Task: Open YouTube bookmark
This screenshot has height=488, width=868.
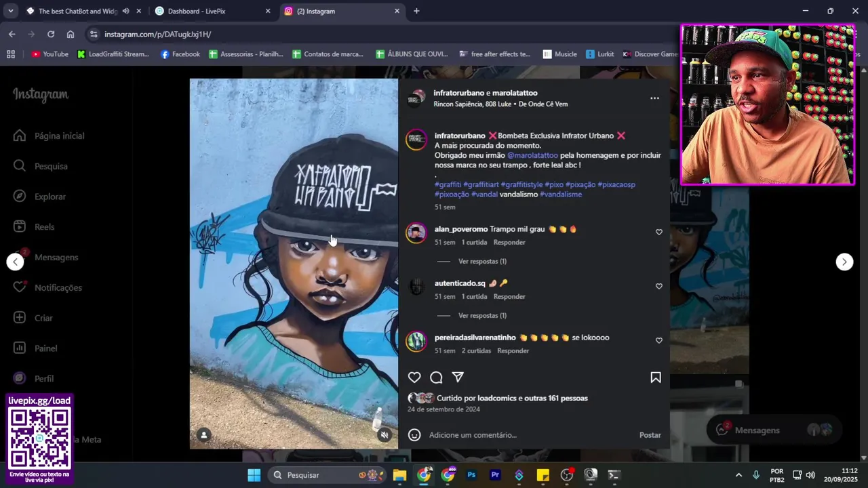Action: tap(50, 54)
